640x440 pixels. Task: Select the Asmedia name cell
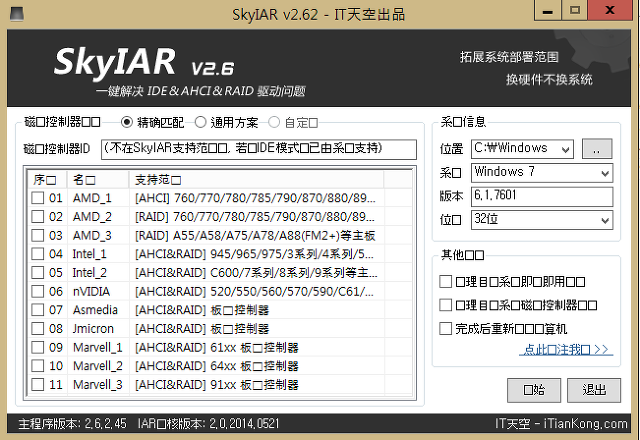point(95,310)
